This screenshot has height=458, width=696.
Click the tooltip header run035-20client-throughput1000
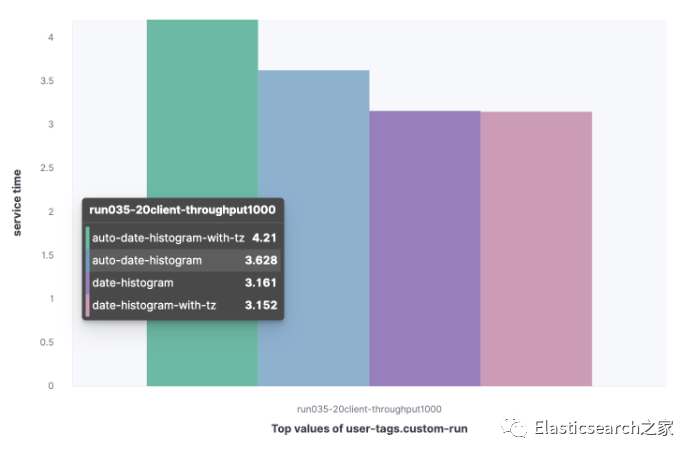coord(181,211)
